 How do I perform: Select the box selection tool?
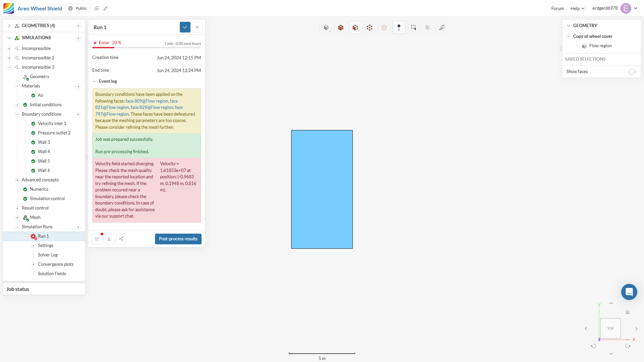point(413,27)
